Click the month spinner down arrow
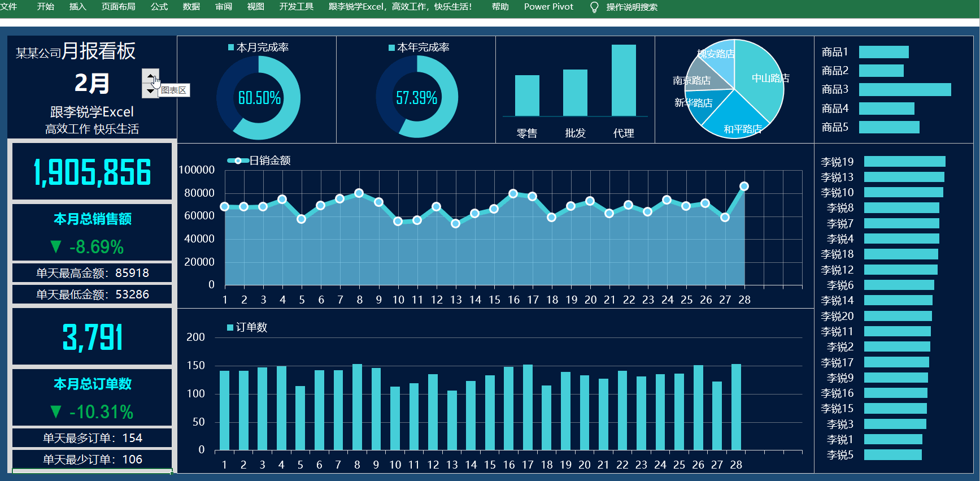Image resolution: width=980 pixels, height=481 pixels. pos(150,90)
